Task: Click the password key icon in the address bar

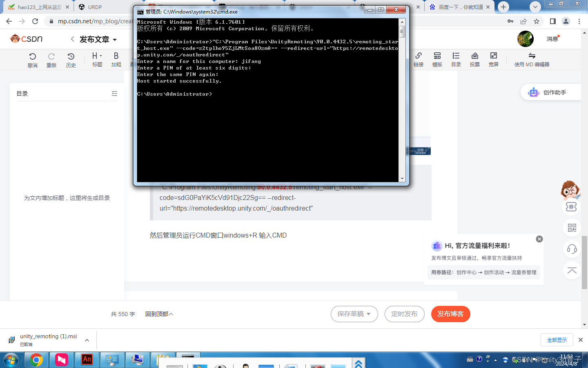Action: tap(510, 21)
